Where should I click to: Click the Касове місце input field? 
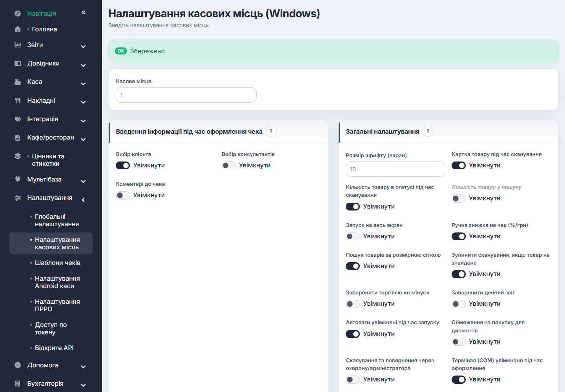186,95
